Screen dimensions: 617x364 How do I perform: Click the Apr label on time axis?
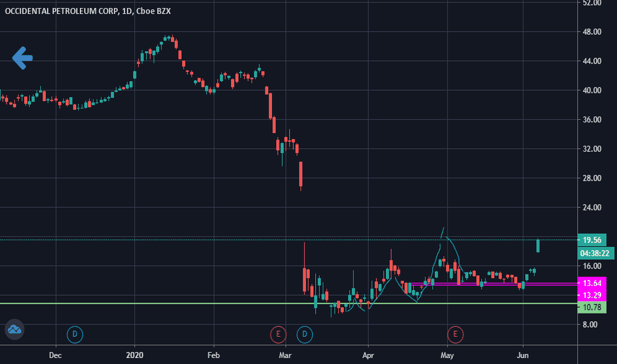click(368, 355)
